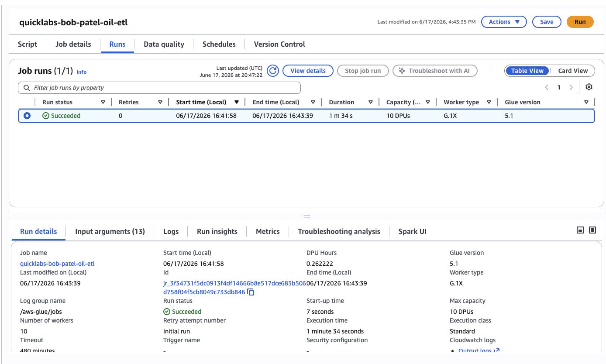
Task: Sort by Run status column
Action: coord(103,102)
